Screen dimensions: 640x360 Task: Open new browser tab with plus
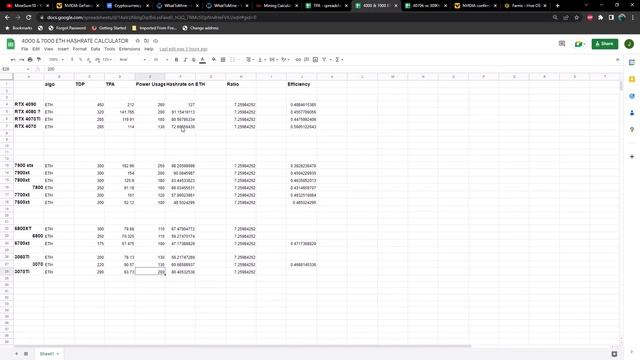pyautogui.click(x=558, y=6)
